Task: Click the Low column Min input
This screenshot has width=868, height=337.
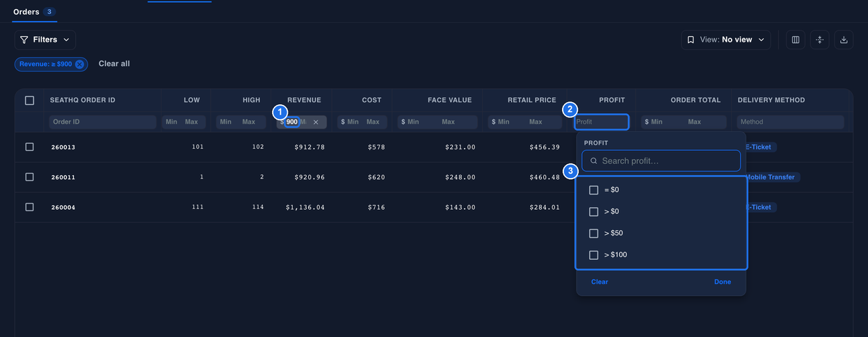Action: coord(171,122)
